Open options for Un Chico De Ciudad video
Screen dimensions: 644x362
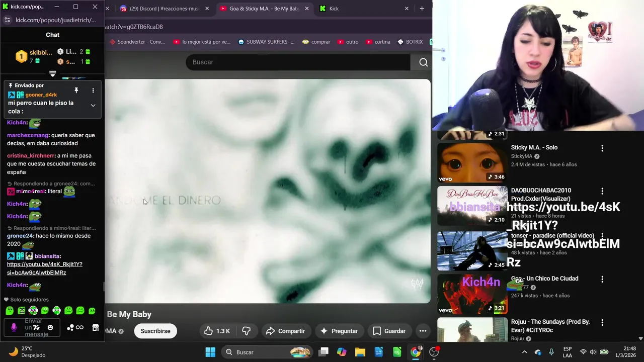602,279
